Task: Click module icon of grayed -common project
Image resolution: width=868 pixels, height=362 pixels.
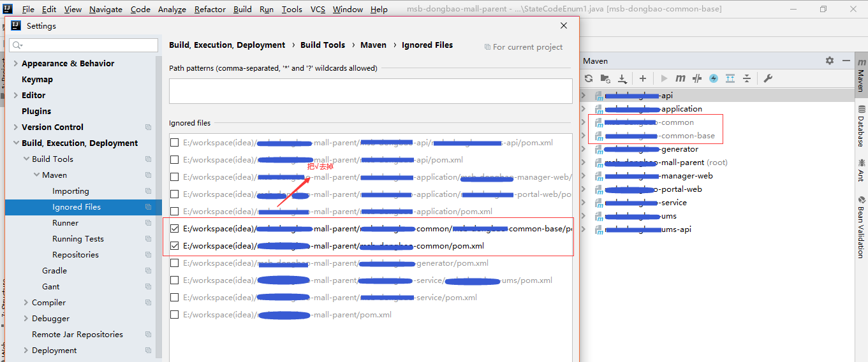Action: tap(599, 122)
